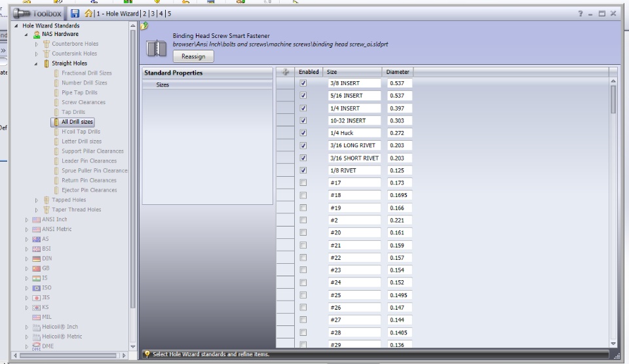629x364 pixels.
Task: Click the add-row plus icon in table header
Action: pyautogui.click(x=285, y=72)
